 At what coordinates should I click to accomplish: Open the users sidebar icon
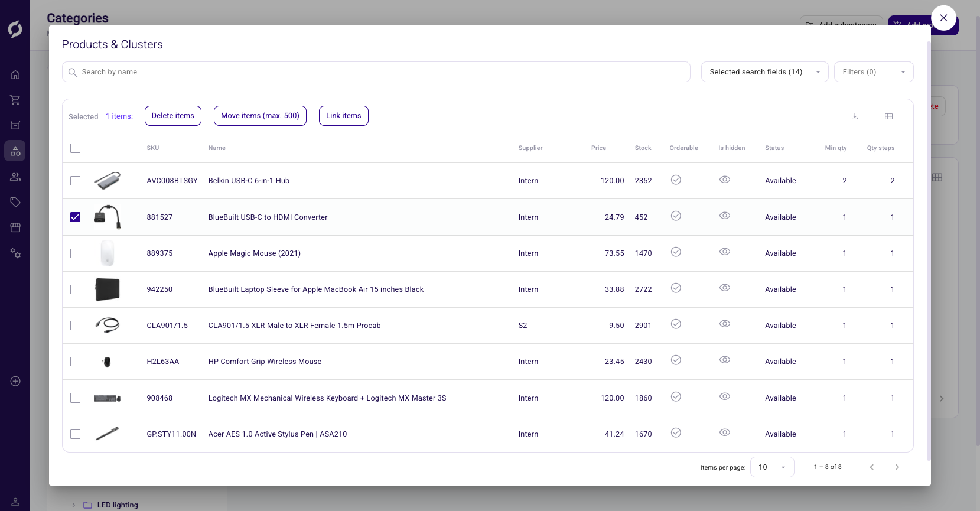tap(15, 177)
